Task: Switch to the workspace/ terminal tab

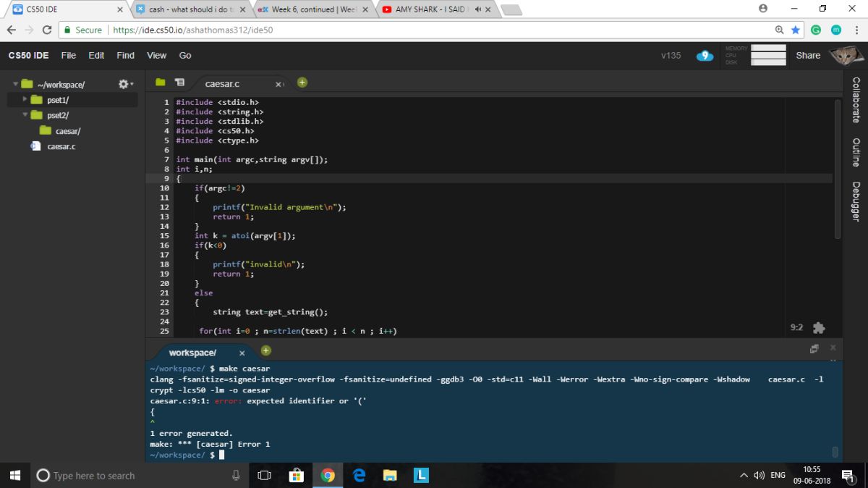Action: 192,353
